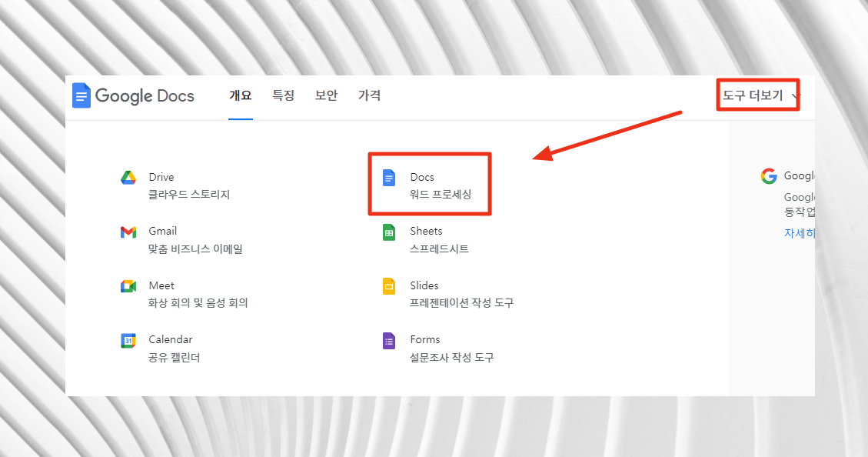The height and width of the screenshot is (457, 868).
Task: Switch to the 개요 tab
Action: [240, 95]
